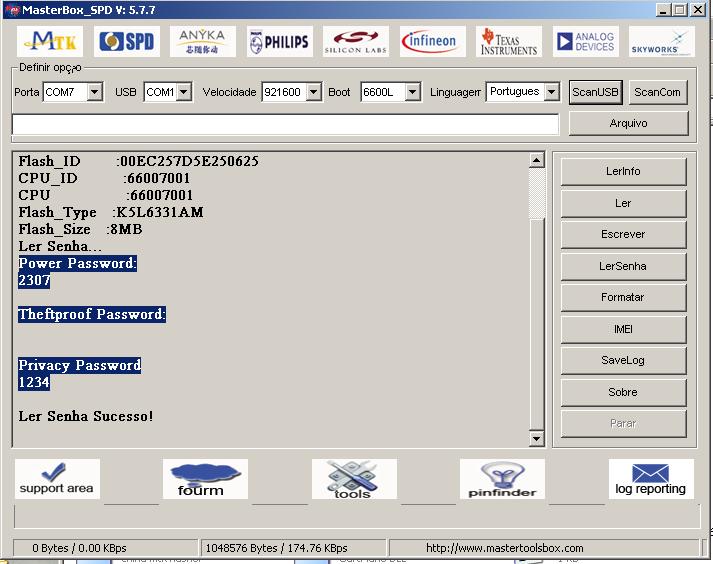Open the support area icon
The width and height of the screenshot is (713, 564).
coord(57,479)
